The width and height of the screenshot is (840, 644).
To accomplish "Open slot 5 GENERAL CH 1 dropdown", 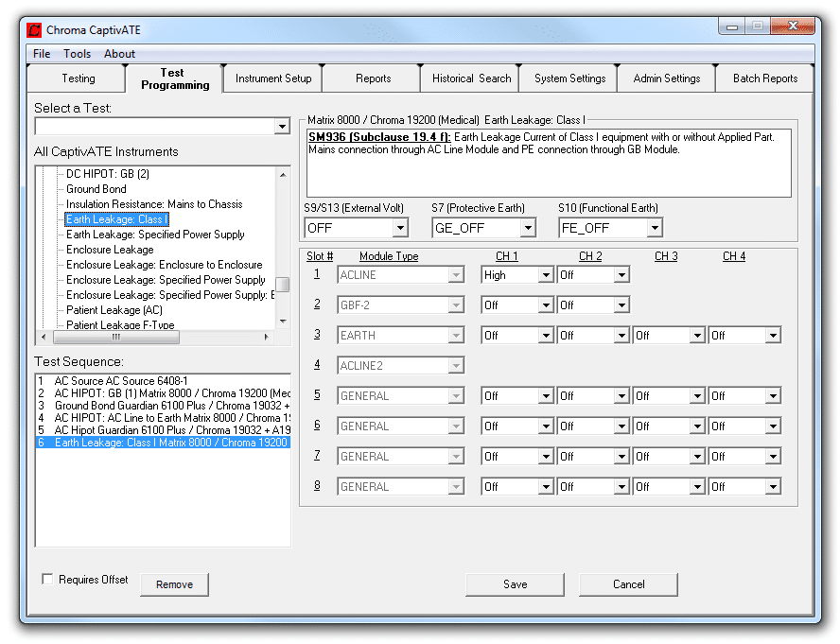I will tap(546, 396).
